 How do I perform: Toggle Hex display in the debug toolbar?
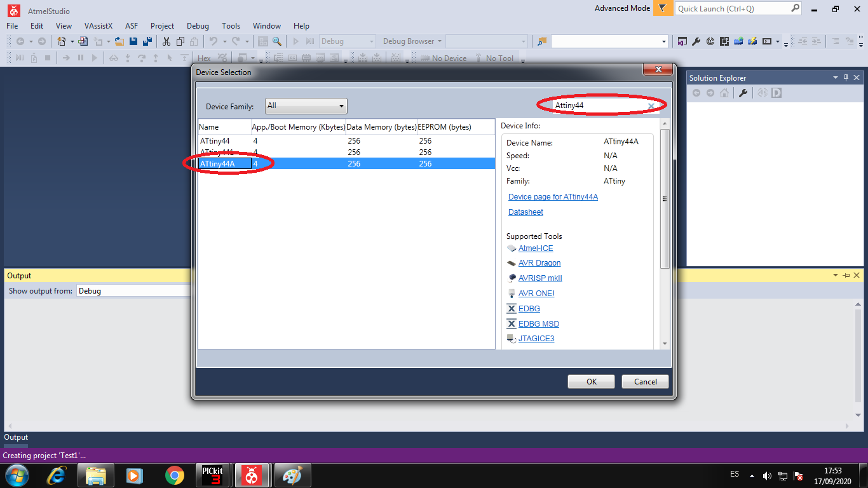coord(204,58)
